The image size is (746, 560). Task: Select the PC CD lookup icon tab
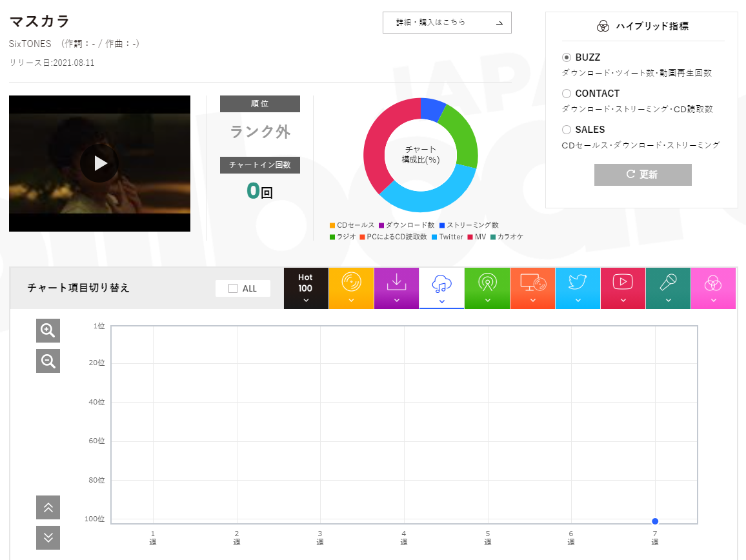[x=532, y=288]
